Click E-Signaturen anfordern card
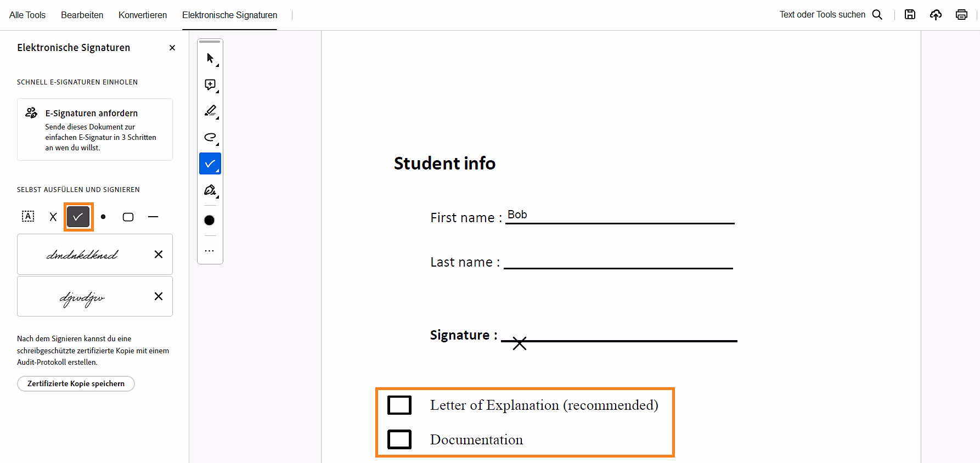This screenshot has width=980, height=463. coord(95,129)
